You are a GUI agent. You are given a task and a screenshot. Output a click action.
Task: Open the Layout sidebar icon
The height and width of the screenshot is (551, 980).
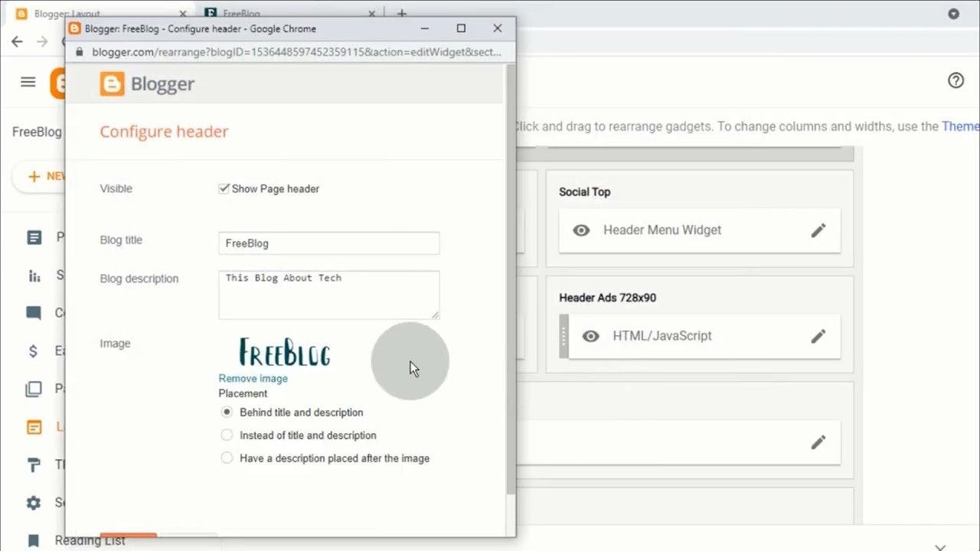click(x=34, y=427)
